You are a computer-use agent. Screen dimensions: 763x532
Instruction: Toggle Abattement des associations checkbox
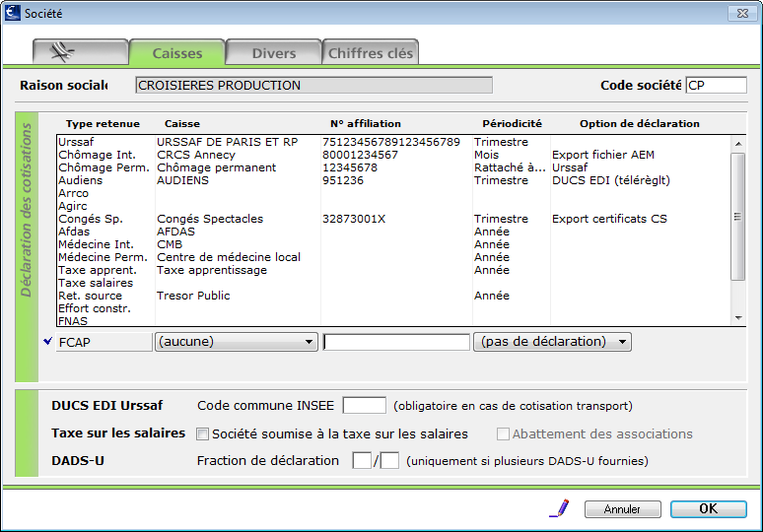pyautogui.click(x=503, y=433)
